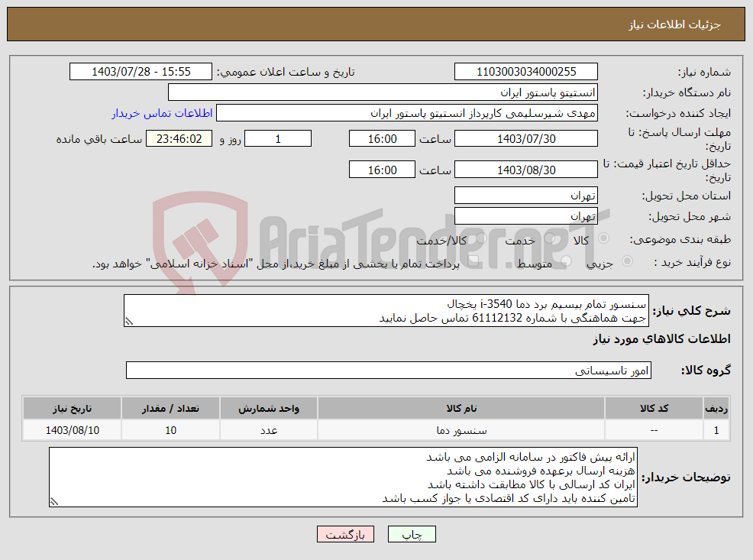This screenshot has width=753, height=560.
Task: Click the general need description text area
Action: pyautogui.click(x=386, y=311)
